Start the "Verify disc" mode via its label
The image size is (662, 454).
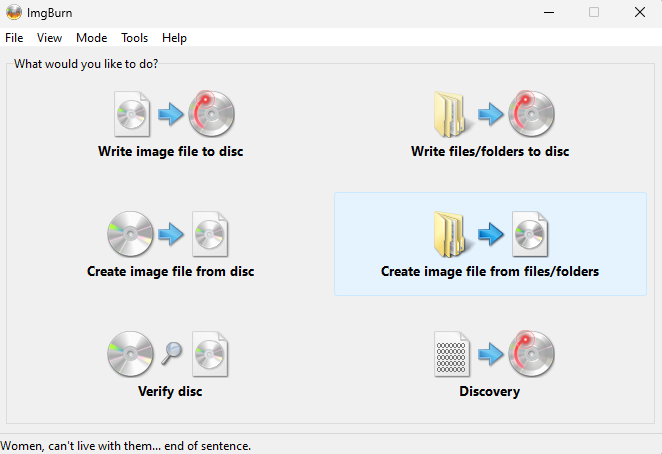pos(170,391)
